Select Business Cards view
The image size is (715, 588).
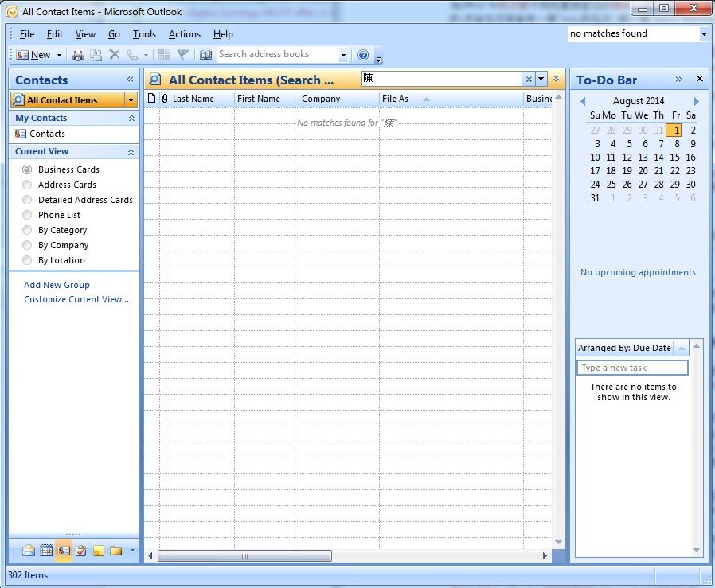click(61, 169)
